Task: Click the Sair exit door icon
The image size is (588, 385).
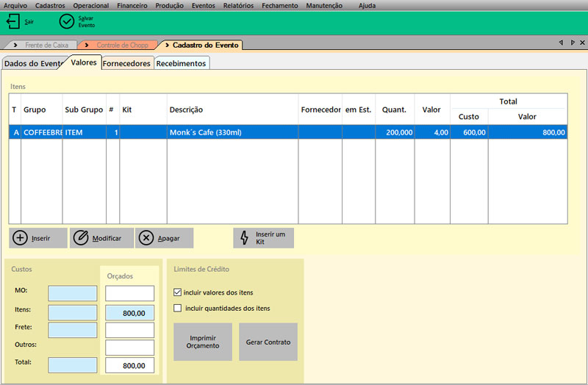Action: click(13, 21)
